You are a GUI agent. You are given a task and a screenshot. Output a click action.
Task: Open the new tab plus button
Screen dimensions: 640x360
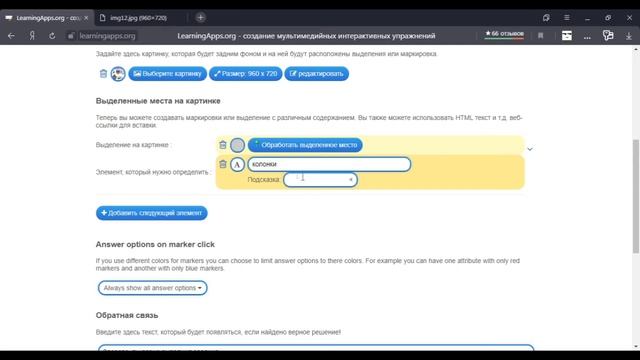pos(200,18)
